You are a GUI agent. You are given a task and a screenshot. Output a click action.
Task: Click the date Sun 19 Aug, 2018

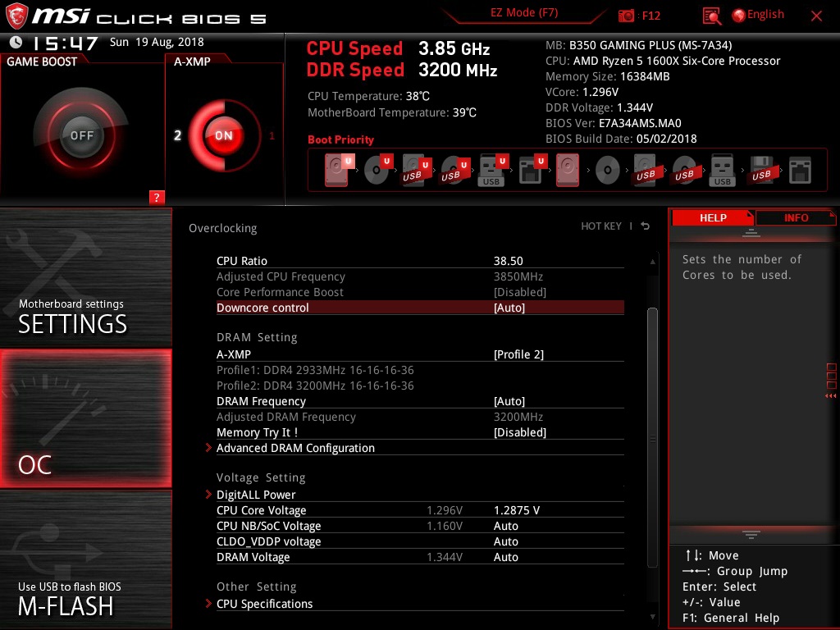click(157, 42)
